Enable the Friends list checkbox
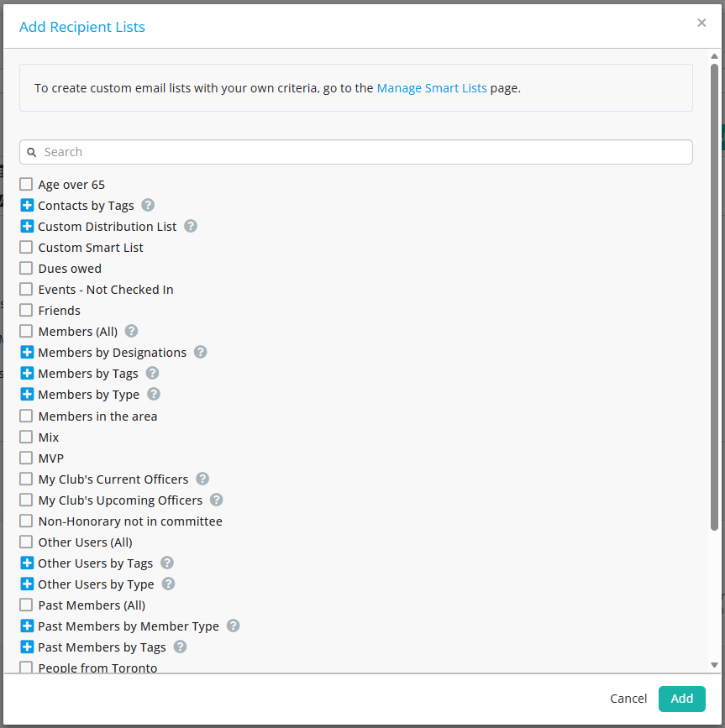The height and width of the screenshot is (728, 725). coord(25,309)
